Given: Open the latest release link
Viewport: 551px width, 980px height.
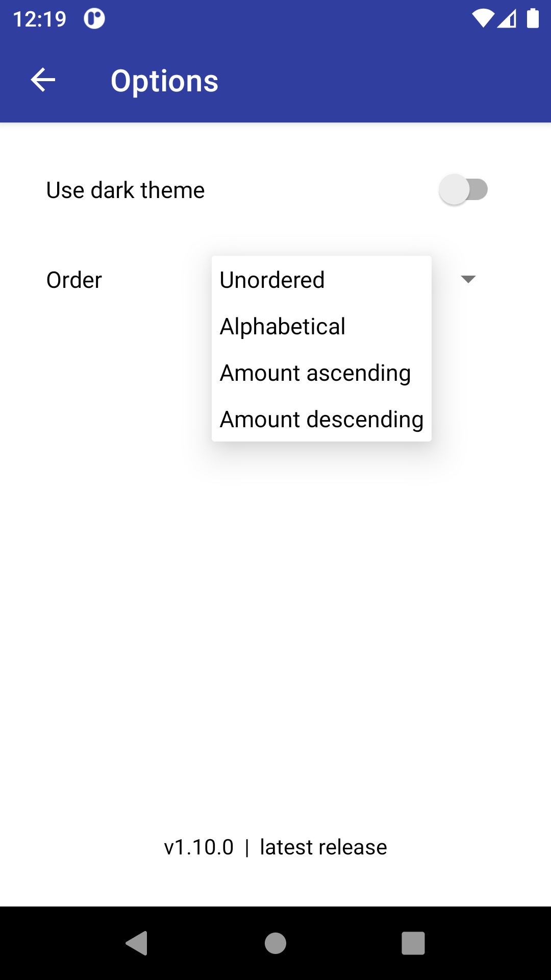Looking at the screenshot, I should [x=323, y=847].
